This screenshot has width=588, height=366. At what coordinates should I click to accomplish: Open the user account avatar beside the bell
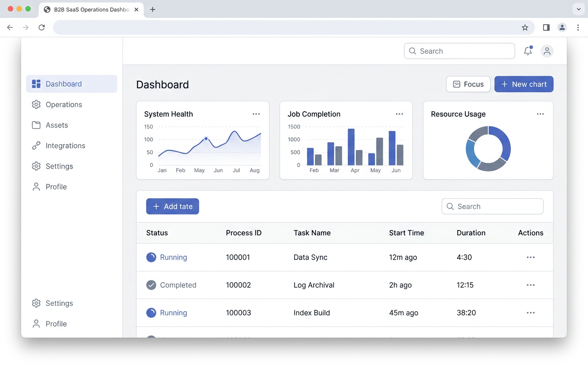(547, 51)
